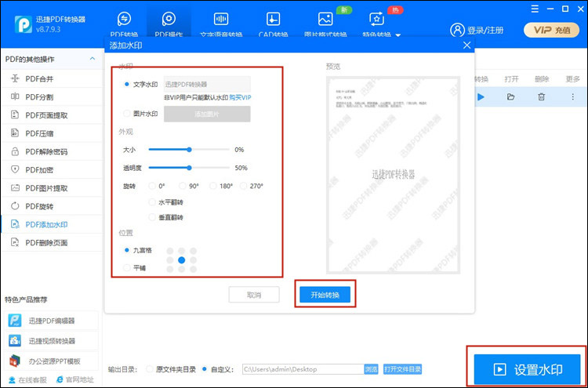
Task: Open the 文字语音转换 icon
Action: coord(221,19)
